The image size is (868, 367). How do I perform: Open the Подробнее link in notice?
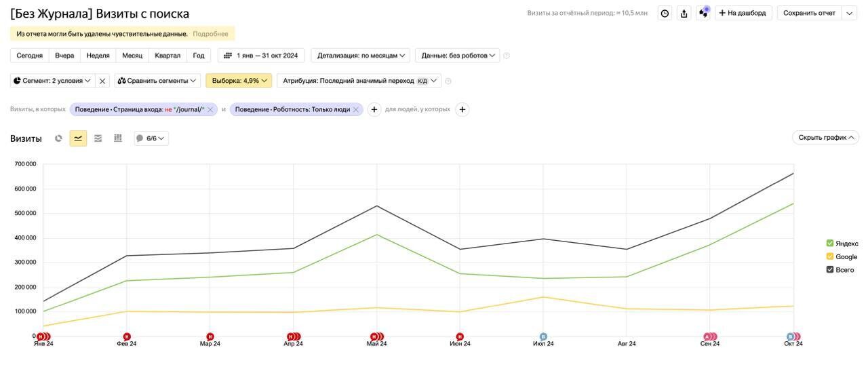[210, 33]
